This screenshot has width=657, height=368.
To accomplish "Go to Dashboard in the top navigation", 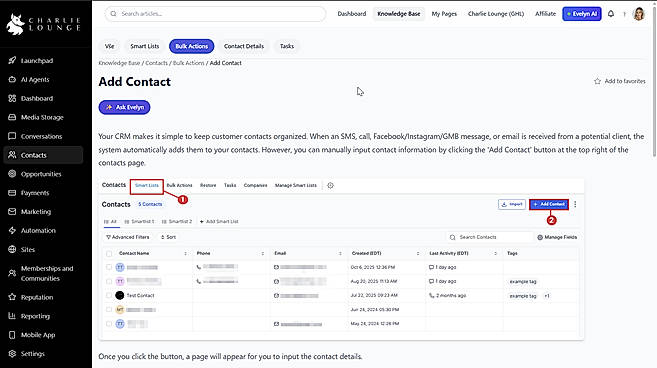I will click(352, 14).
